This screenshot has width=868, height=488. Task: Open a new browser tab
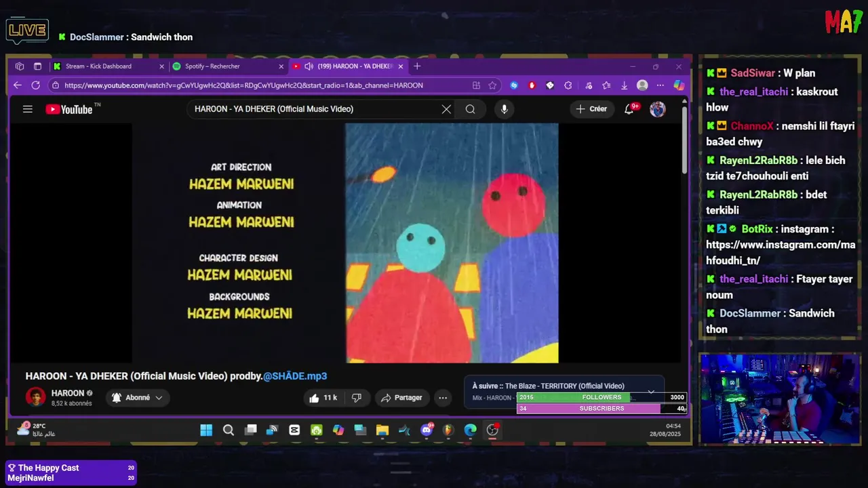[x=417, y=66]
